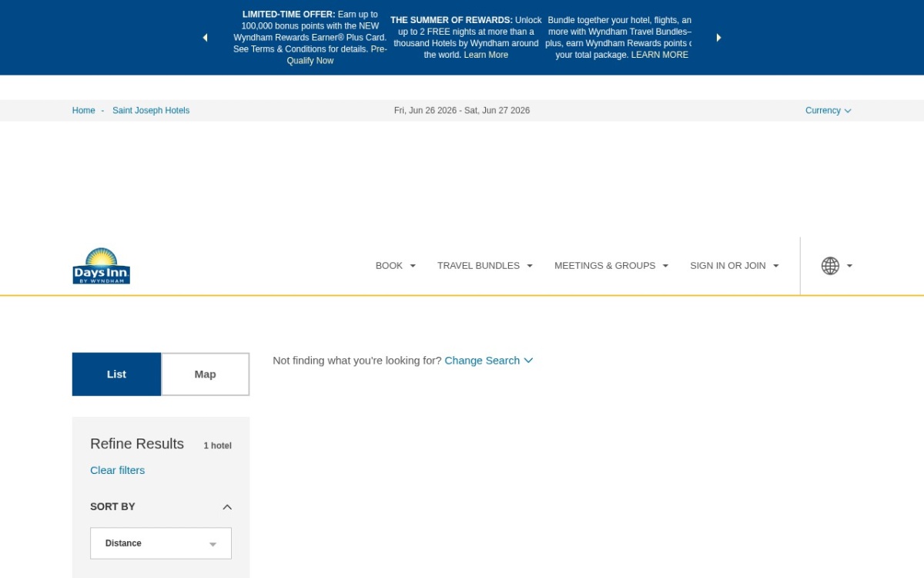Open the TRAVEL BUNDLES menu
This screenshot has height=578, width=924.
point(485,266)
